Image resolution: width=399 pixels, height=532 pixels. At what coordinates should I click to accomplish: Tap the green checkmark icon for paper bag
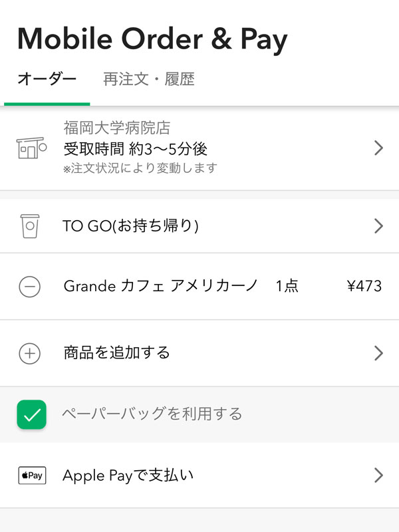click(x=31, y=413)
